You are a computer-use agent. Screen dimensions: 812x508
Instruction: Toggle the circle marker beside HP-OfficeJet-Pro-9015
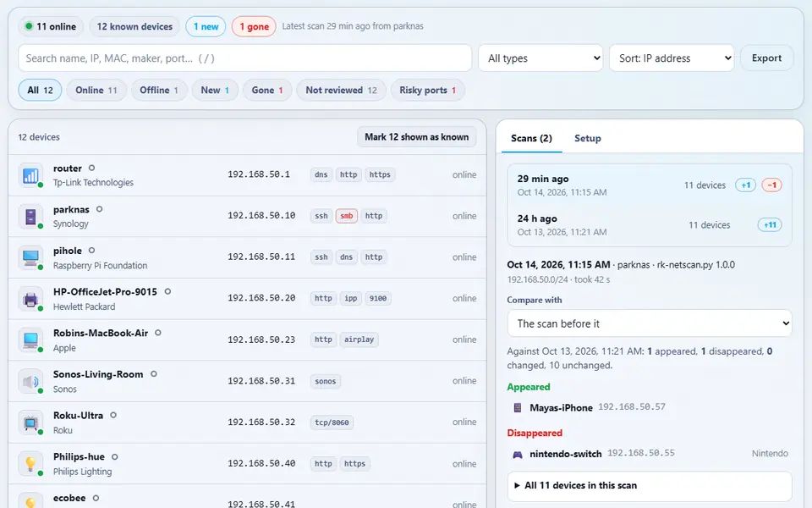(167, 291)
